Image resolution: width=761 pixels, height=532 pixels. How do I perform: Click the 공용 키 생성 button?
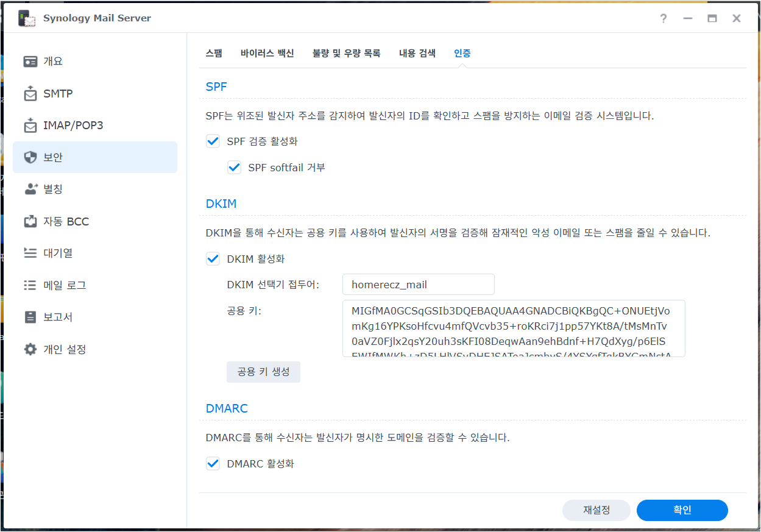(x=263, y=372)
